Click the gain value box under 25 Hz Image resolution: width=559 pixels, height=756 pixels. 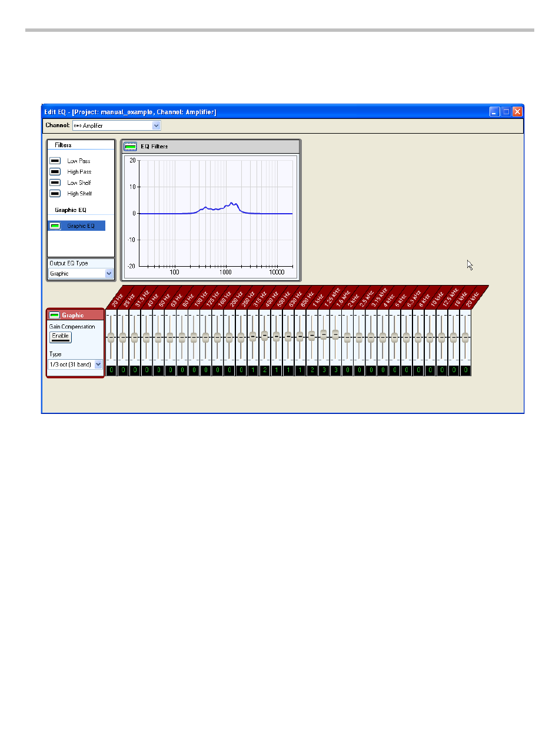pos(122,370)
